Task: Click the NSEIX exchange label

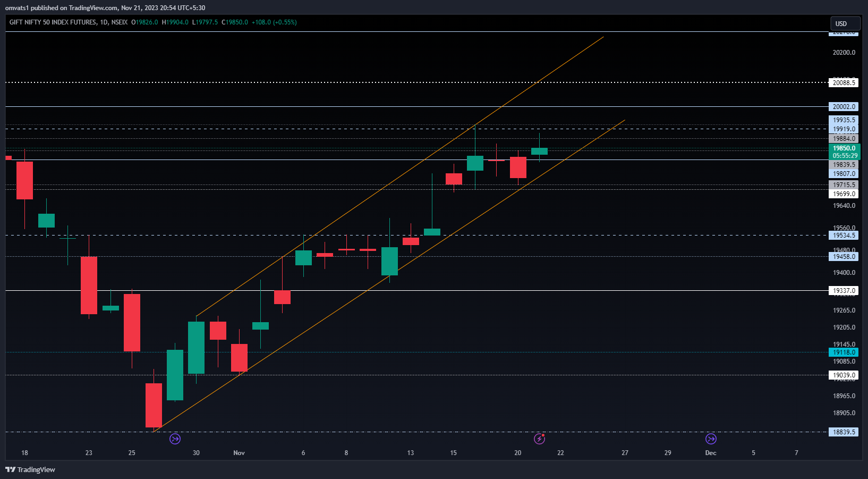Action: tap(120, 22)
